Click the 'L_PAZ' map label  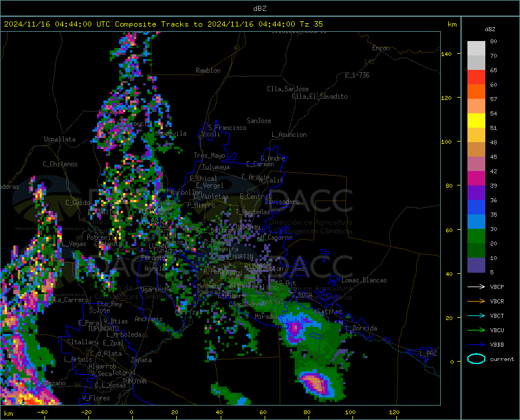coord(428,354)
